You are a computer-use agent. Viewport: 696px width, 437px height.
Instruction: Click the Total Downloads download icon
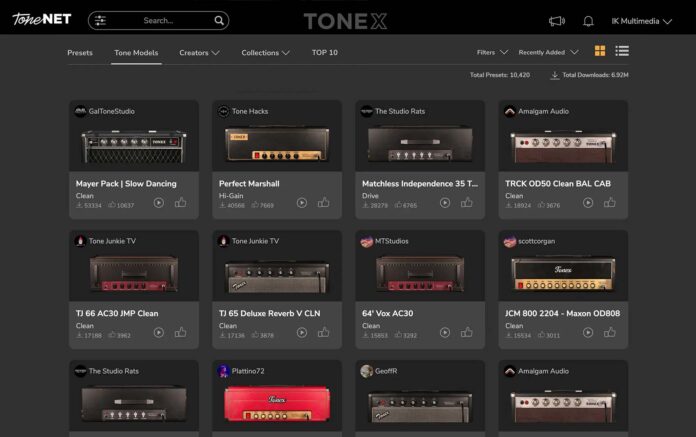[x=554, y=75]
